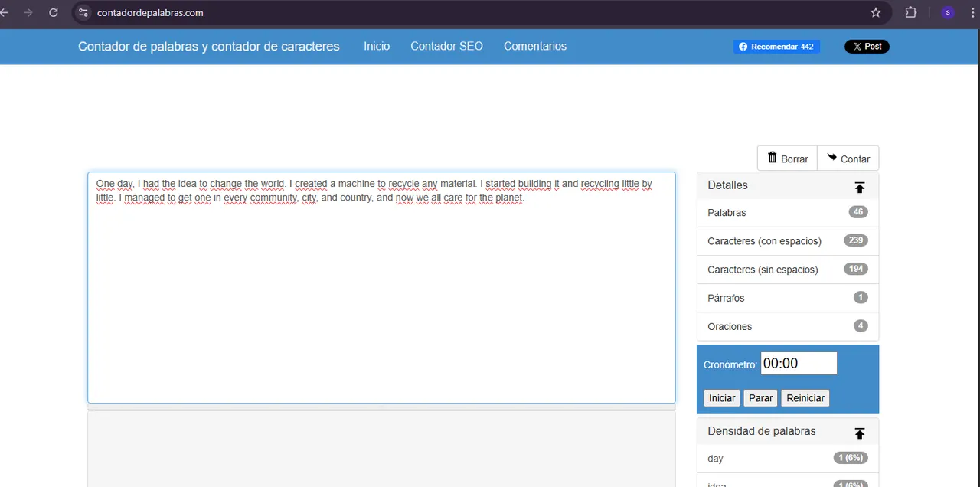Click the 239 characters badge
Image resolution: width=980 pixels, height=487 pixels.
point(856,240)
